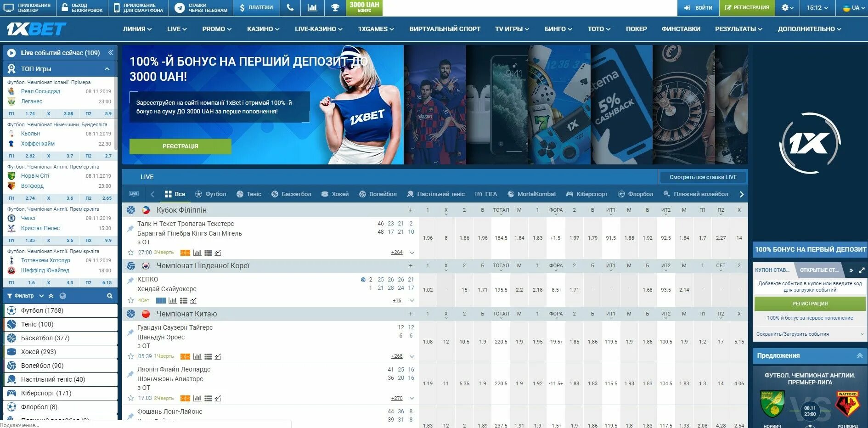Screen dimensions: 868x428
Task: Click the ПЛАТЕЖИ dollar button
Action: click(256, 8)
